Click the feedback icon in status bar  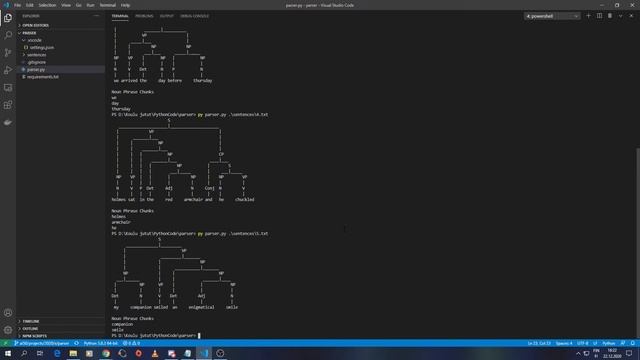623,343
